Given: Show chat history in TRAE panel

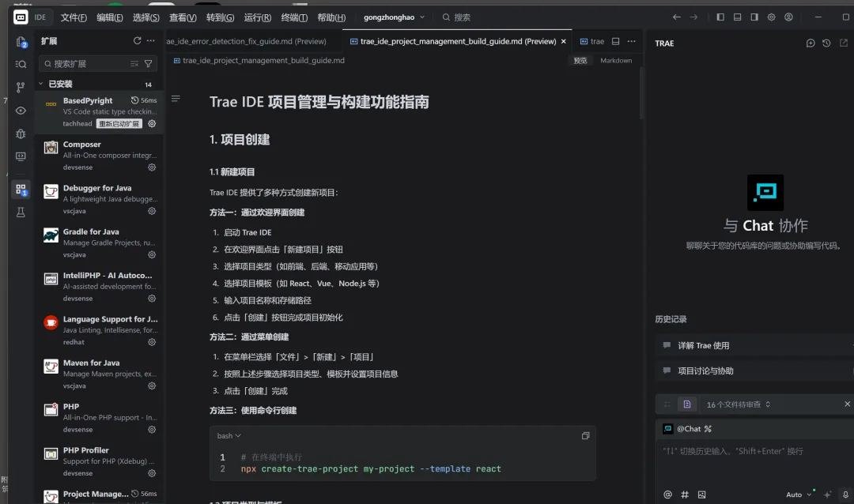Looking at the screenshot, I should (827, 43).
